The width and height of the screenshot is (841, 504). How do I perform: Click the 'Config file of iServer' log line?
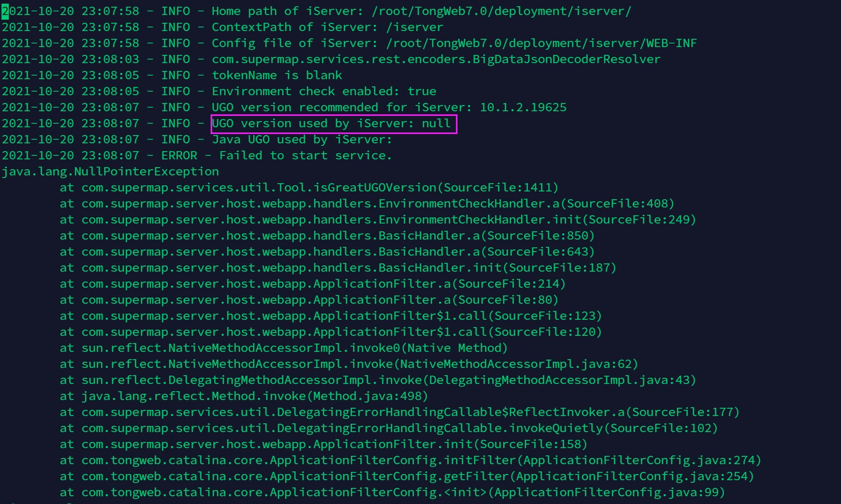click(x=349, y=43)
